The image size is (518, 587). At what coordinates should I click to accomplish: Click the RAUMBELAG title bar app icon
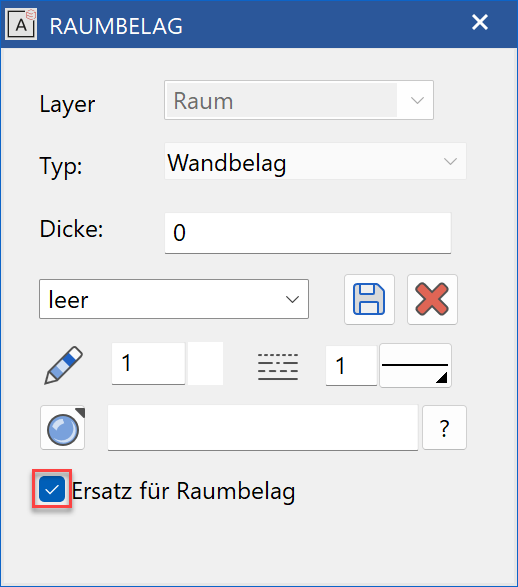(21, 25)
